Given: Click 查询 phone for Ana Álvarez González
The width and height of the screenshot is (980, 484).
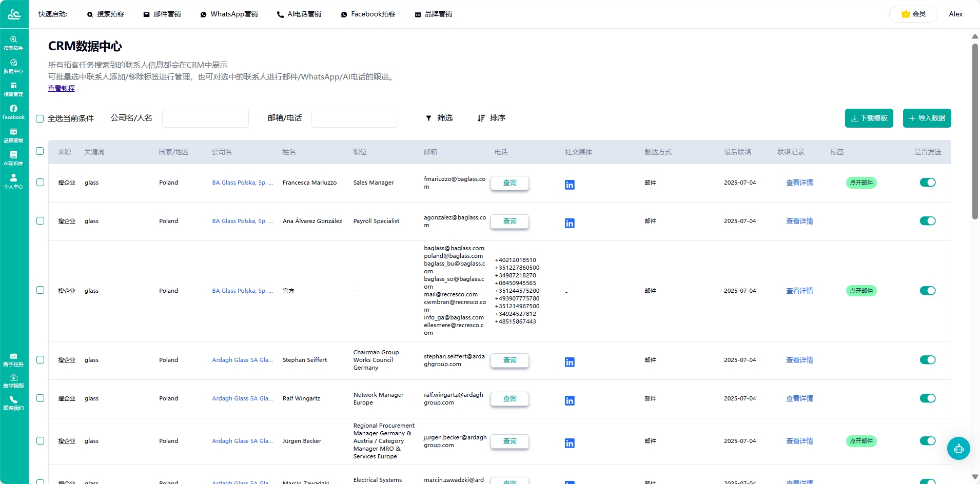Looking at the screenshot, I should coord(509,221).
